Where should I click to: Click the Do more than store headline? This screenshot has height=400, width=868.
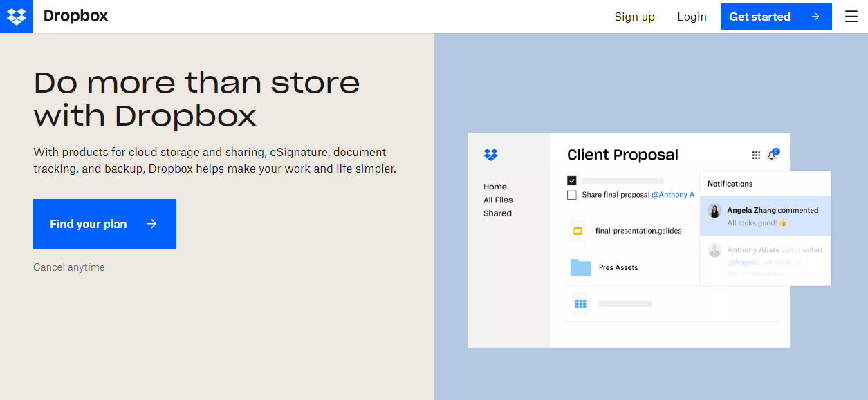197,99
